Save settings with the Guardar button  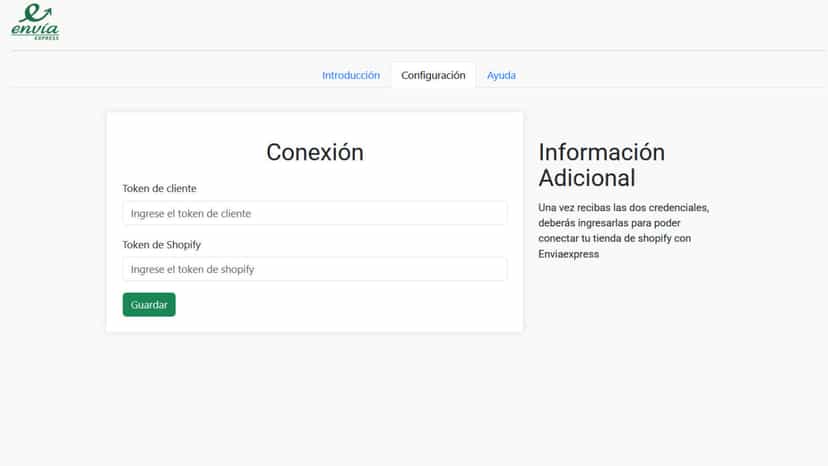[x=149, y=305]
